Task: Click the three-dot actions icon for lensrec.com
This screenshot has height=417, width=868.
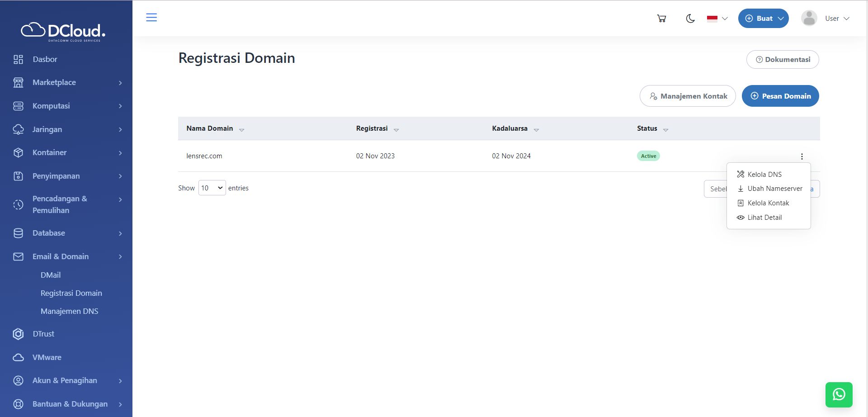Action: tap(802, 156)
